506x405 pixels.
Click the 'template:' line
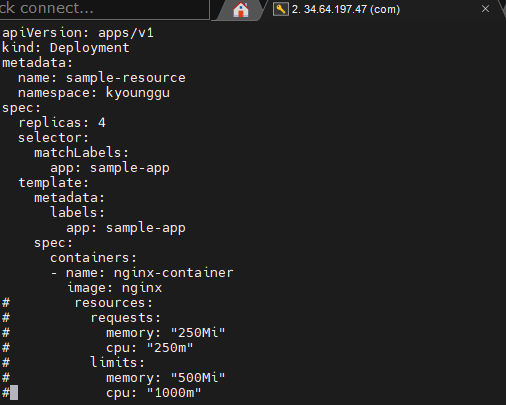point(53,183)
